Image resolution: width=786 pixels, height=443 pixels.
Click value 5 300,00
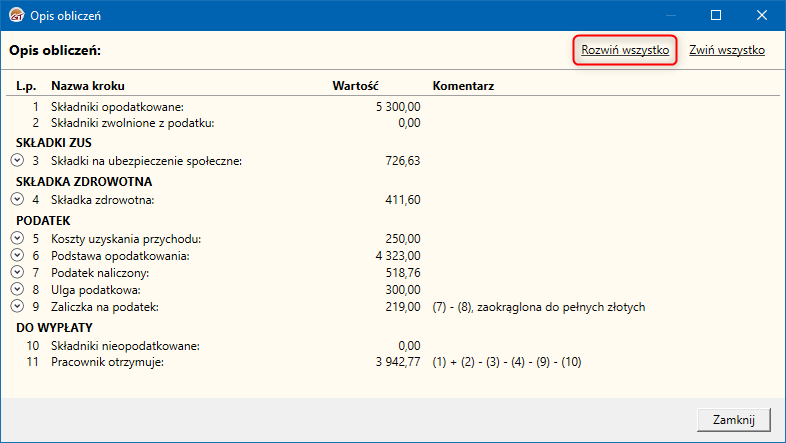pos(398,107)
